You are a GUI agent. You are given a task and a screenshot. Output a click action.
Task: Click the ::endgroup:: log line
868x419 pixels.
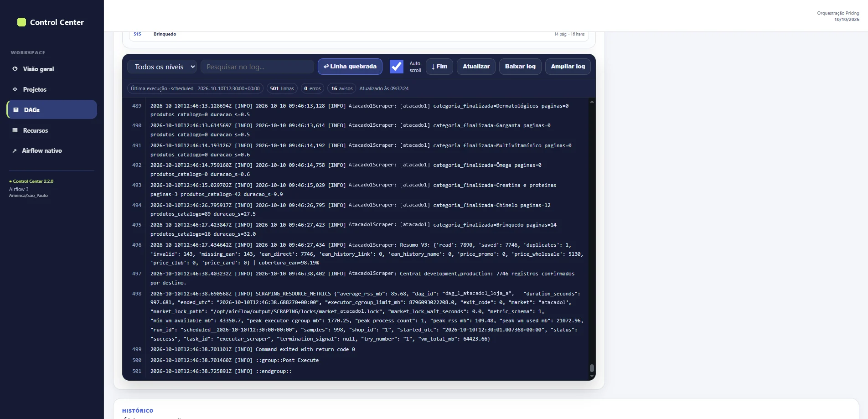coord(221,371)
